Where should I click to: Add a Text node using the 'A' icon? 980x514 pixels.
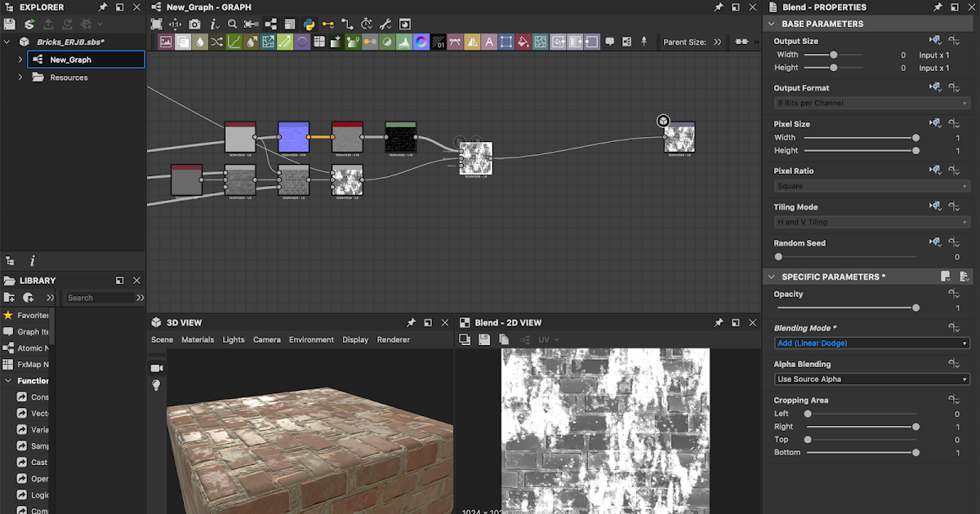pyautogui.click(x=488, y=41)
